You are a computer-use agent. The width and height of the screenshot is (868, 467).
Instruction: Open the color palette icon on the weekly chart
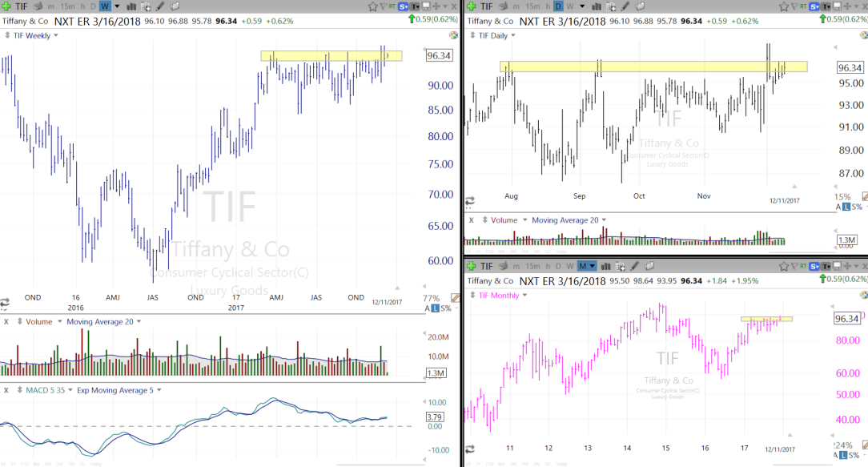(x=453, y=35)
